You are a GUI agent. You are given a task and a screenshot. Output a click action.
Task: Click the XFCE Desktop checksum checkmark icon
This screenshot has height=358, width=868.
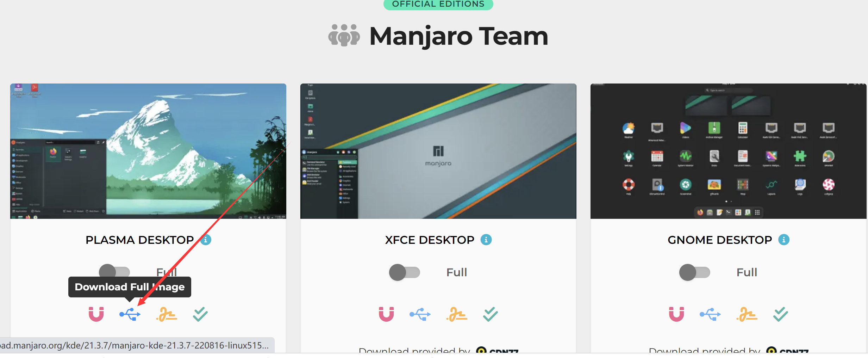pyautogui.click(x=491, y=314)
